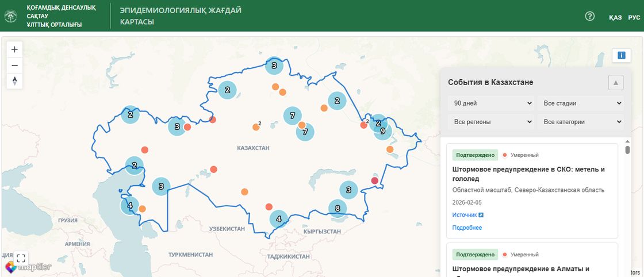Image resolution: width=644 pixels, height=277 pixels.
Task: Open the help question mark icon
Action: (x=589, y=16)
